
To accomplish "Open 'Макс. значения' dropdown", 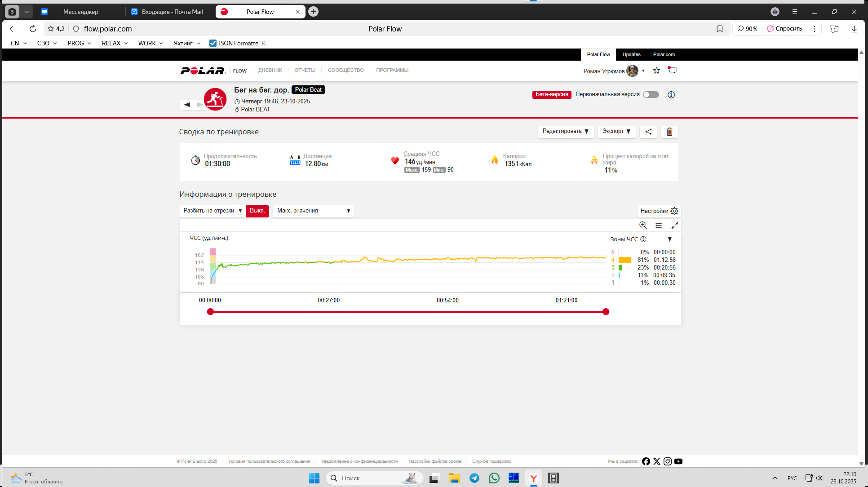I will 314,211.
